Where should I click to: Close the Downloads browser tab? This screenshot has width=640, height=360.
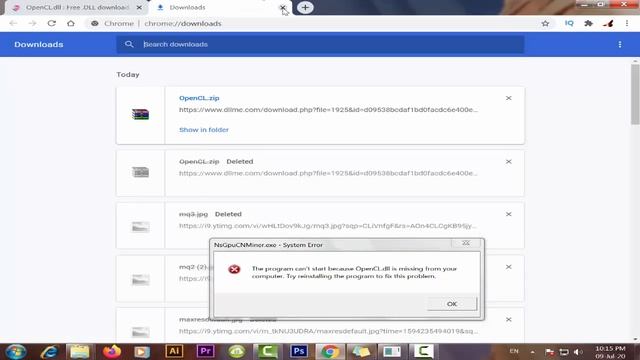pos(282,7)
